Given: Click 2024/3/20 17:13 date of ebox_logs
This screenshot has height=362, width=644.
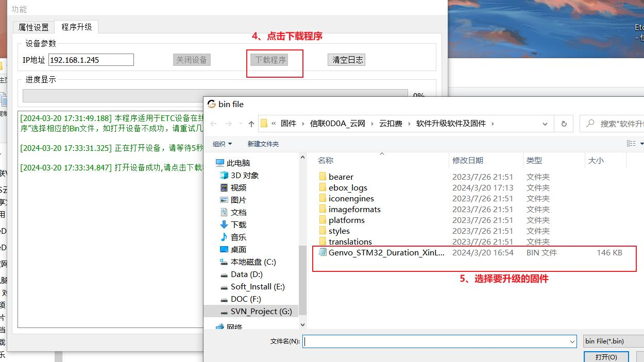Looking at the screenshot, I should point(483,187).
